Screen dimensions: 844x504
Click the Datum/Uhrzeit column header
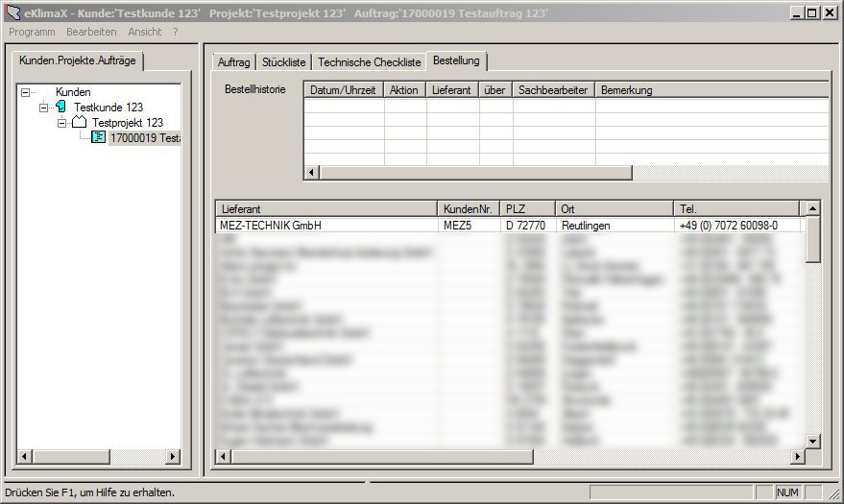(344, 90)
